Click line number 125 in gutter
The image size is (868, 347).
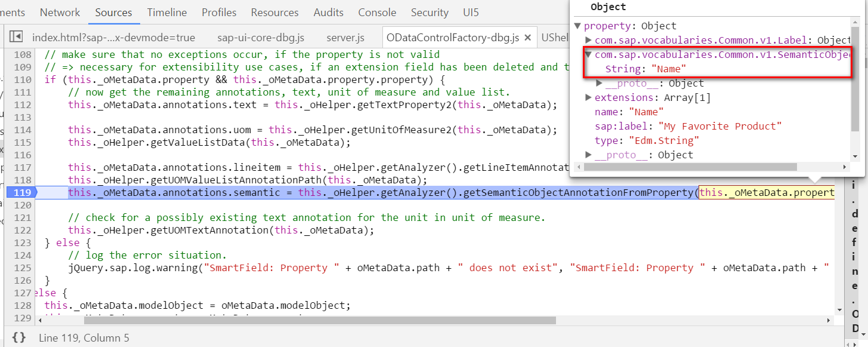click(x=23, y=268)
